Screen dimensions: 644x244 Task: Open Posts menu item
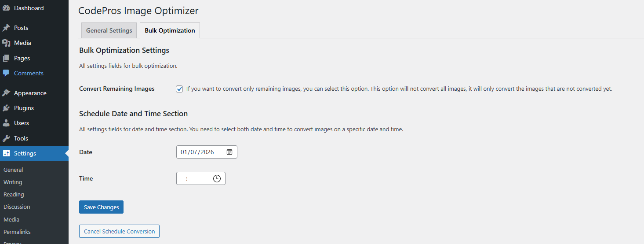click(x=34, y=28)
